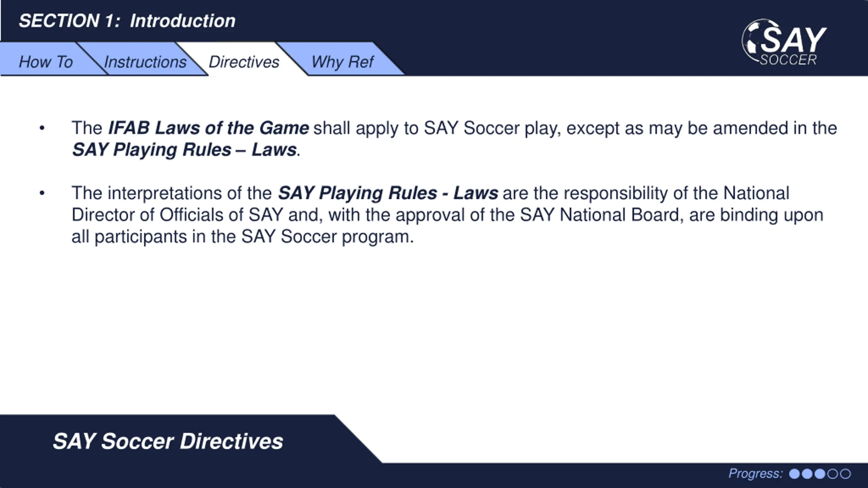This screenshot has height=488, width=868.
Task: Select the second filled progress dot
Action: click(x=807, y=474)
